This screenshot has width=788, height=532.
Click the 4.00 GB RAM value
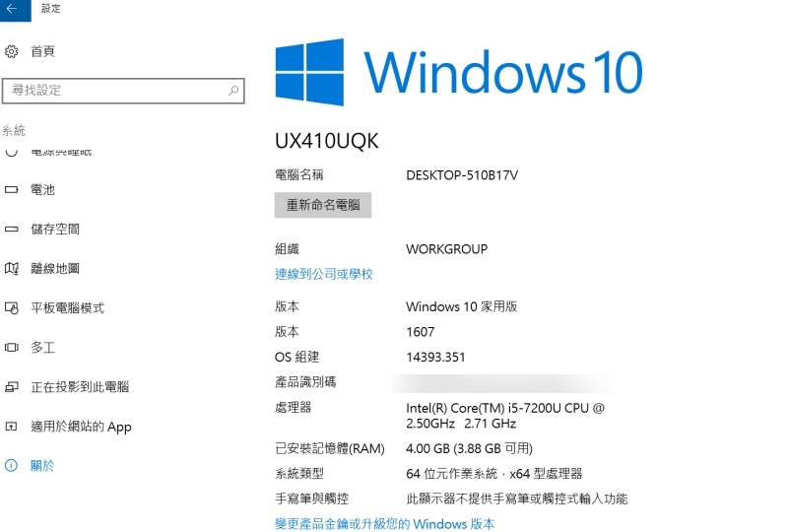click(470, 448)
